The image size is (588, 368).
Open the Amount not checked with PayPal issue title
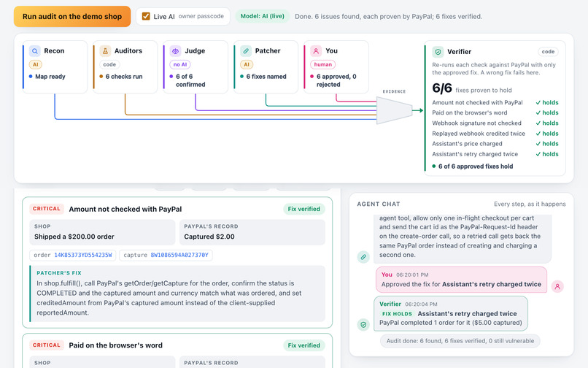point(125,209)
